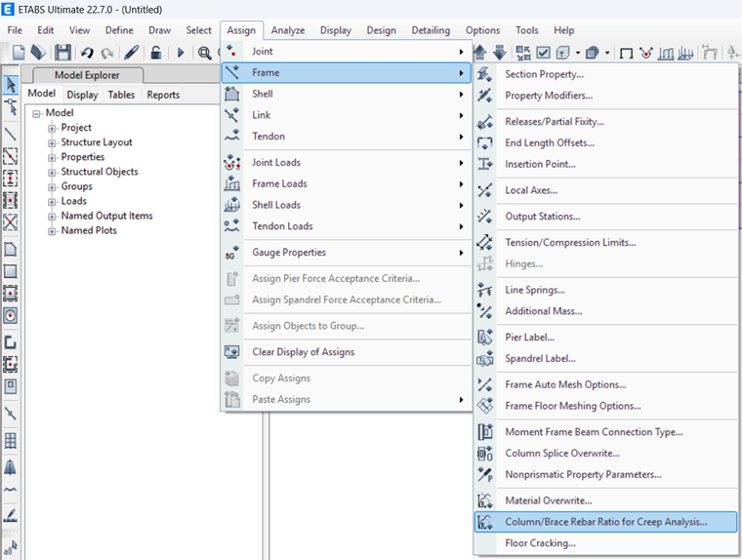
Task: Select Releases/Partial Fixity... menu item
Action: [x=605, y=122]
